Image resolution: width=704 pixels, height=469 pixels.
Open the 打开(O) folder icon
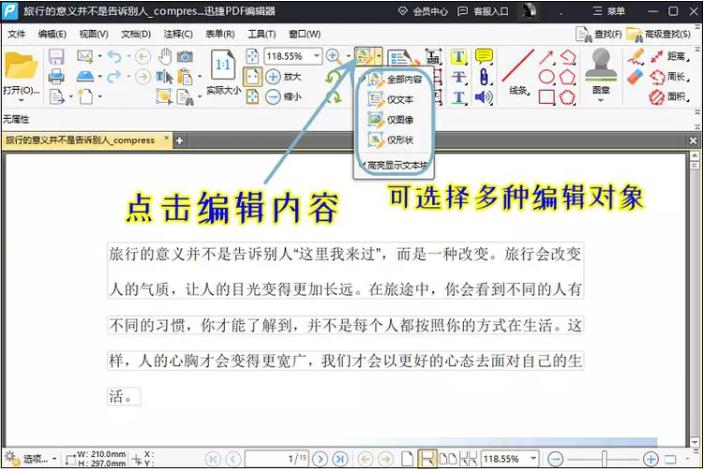click(x=21, y=66)
